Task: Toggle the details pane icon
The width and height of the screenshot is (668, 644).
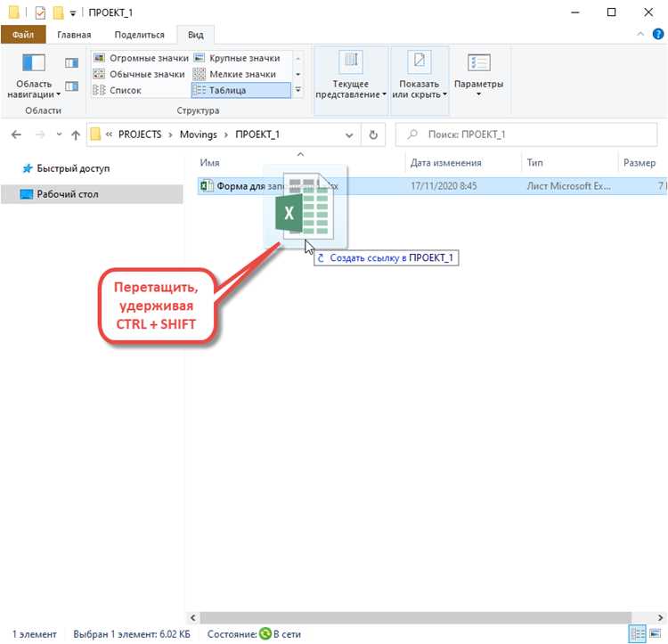Action: click(71, 86)
